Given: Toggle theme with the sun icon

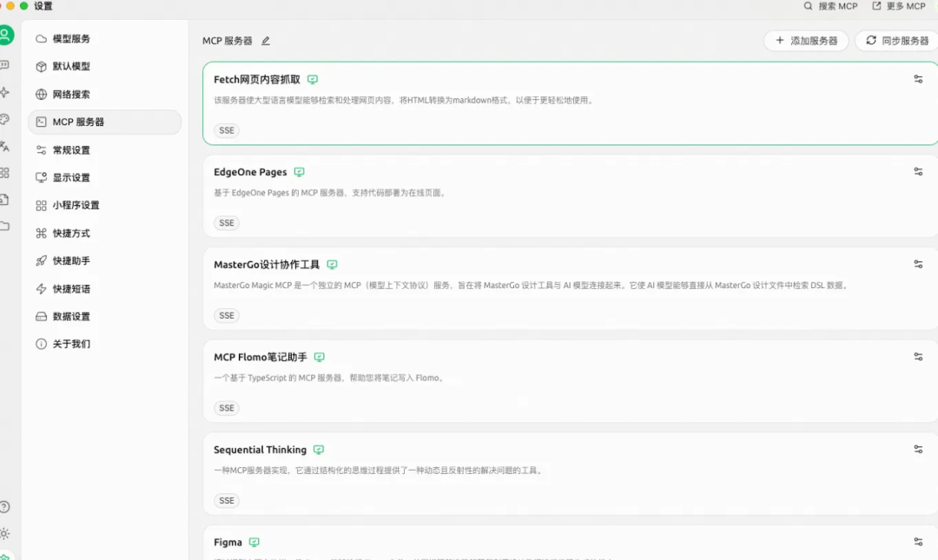Looking at the screenshot, I should [4, 534].
